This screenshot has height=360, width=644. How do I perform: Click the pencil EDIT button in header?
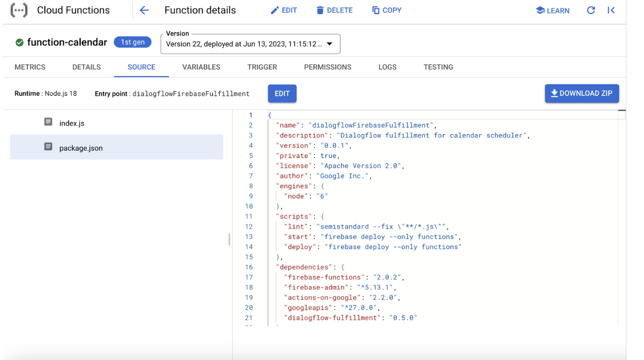(x=284, y=10)
